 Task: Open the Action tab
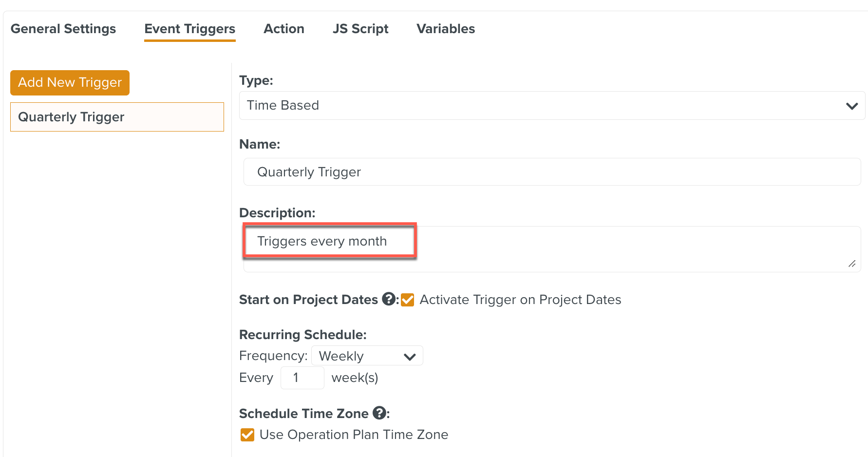pyautogui.click(x=284, y=29)
